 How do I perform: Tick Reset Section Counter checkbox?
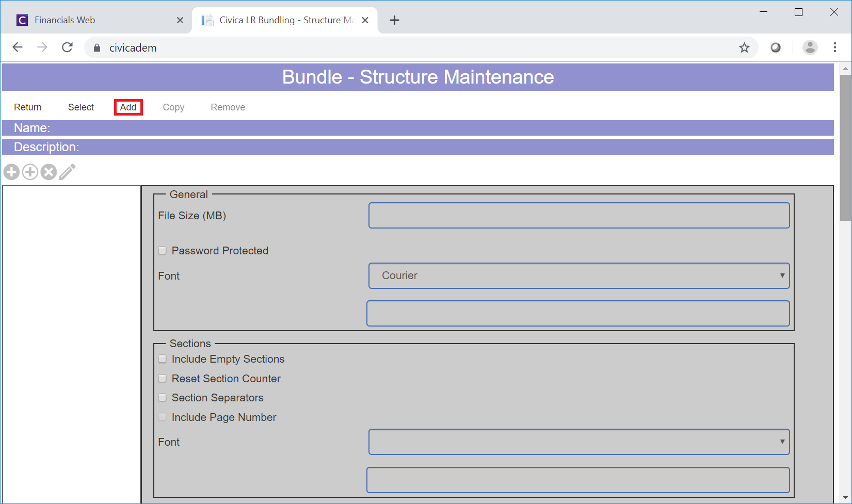[163, 379]
